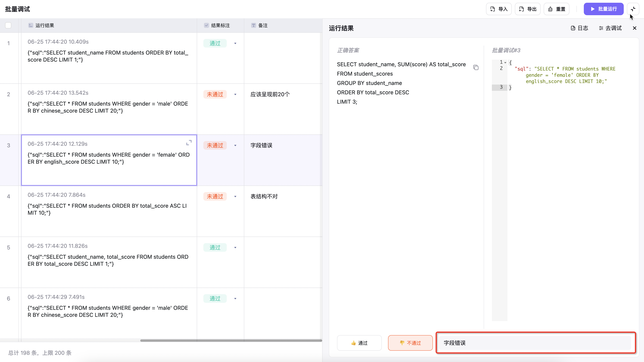Screen dimensions: 644x362
Task: Select row 4 result with 7.864s timestamp
Action: (x=109, y=211)
